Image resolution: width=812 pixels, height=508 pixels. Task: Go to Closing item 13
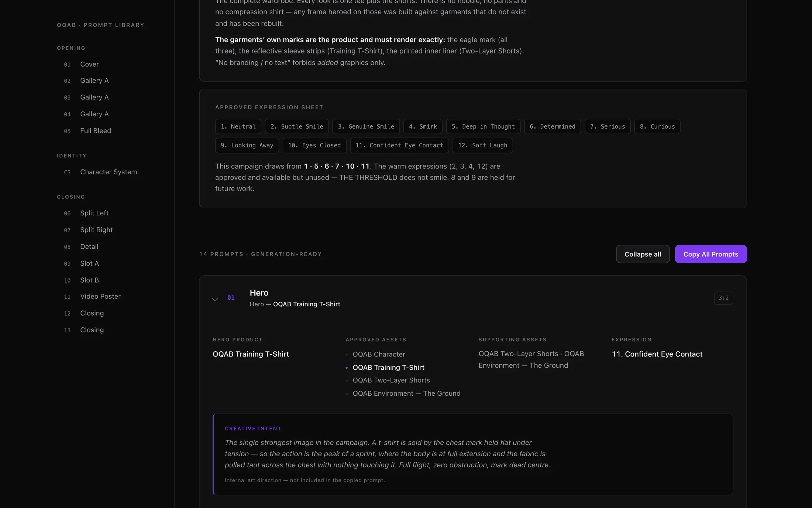point(92,330)
